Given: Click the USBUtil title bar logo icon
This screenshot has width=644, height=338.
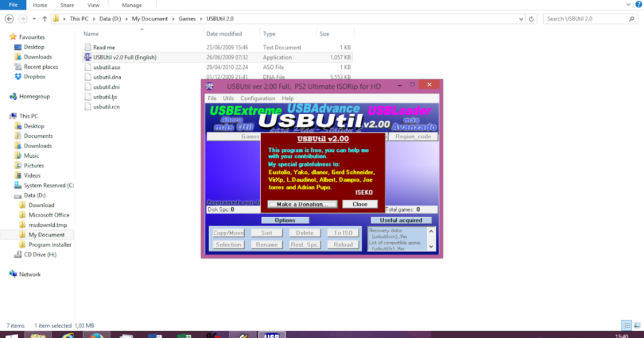Looking at the screenshot, I should click(209, 85).
